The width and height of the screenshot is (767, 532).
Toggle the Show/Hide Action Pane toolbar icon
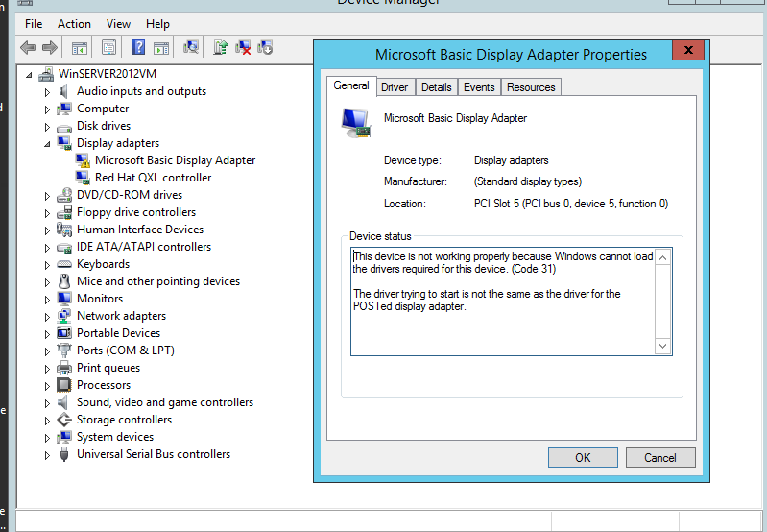pos(161,48)
